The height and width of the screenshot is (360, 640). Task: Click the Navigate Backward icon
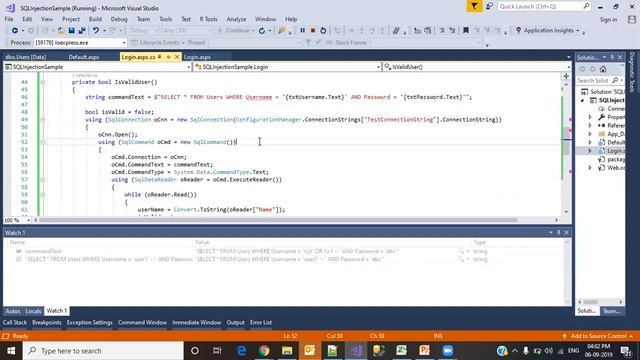(x=15, y=31)
